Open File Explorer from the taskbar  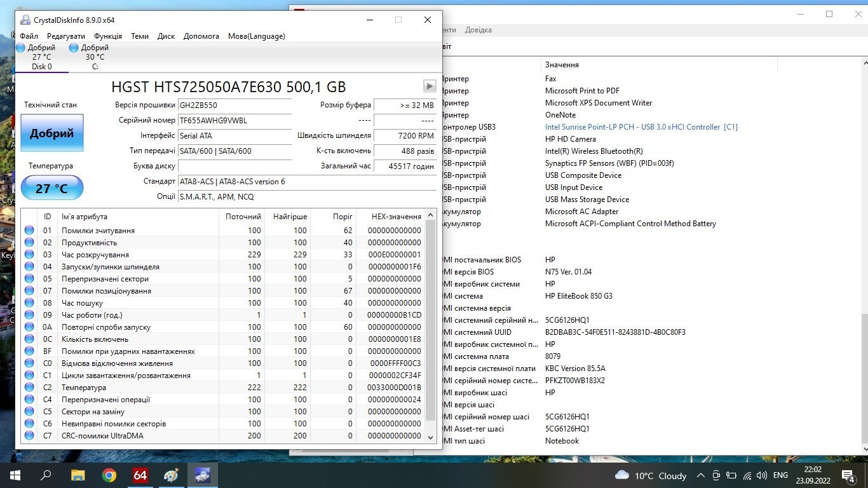pos(78,475)
